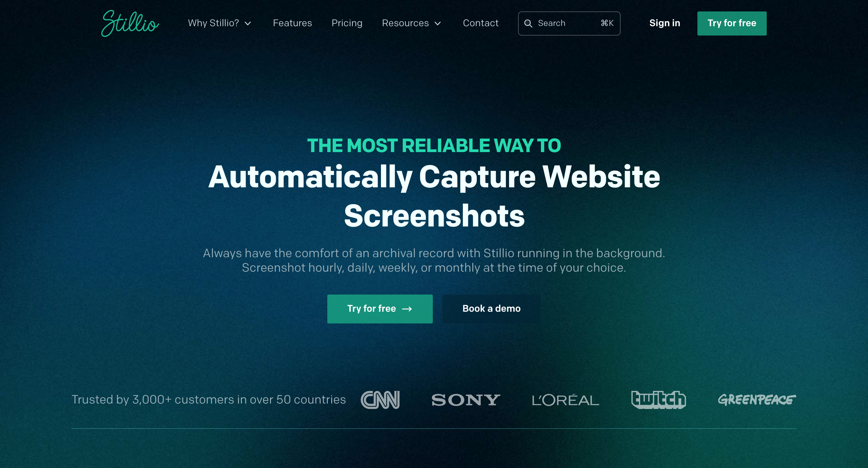
Task: Click the Greenpeace logo
Action: (x=757, y=400)
